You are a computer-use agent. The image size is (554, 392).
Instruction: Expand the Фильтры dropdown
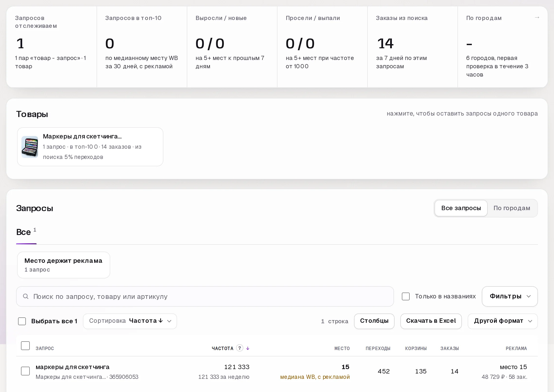point(510,296)
